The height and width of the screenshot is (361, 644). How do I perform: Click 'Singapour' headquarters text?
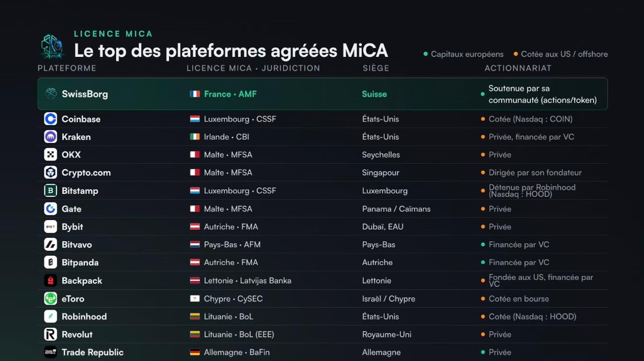(380, 172)
